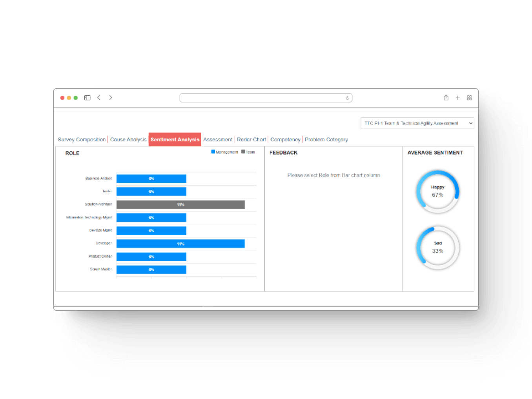
Task: Click the browser address bar field
Action: [x=266, y=98]
